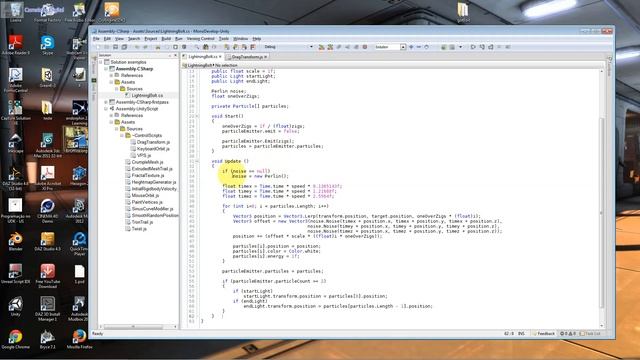Click code line 'void Start()'
Viewport: 640px width, 360px height.
point(227,116)
